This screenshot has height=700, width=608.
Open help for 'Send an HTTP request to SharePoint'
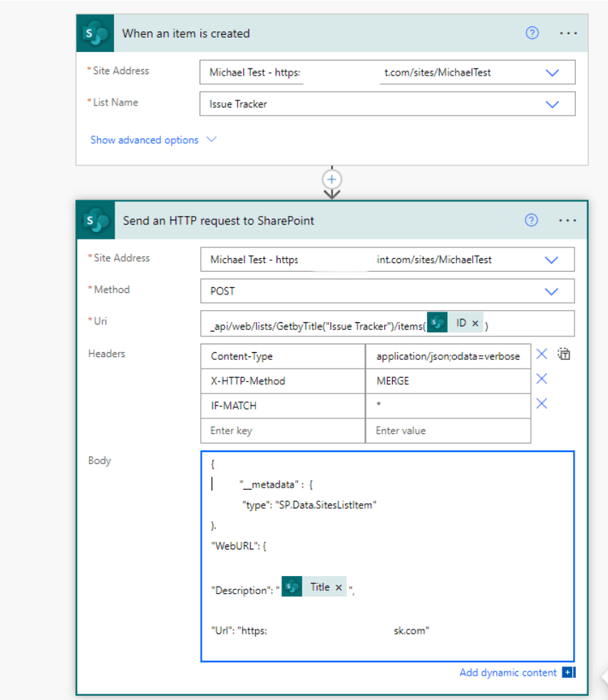coord(531,220)
